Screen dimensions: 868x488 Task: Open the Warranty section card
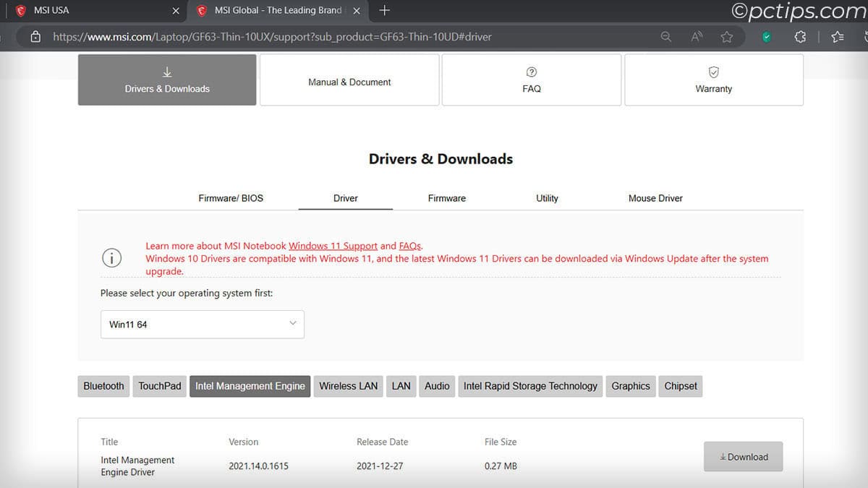click(x=713, y=80)
